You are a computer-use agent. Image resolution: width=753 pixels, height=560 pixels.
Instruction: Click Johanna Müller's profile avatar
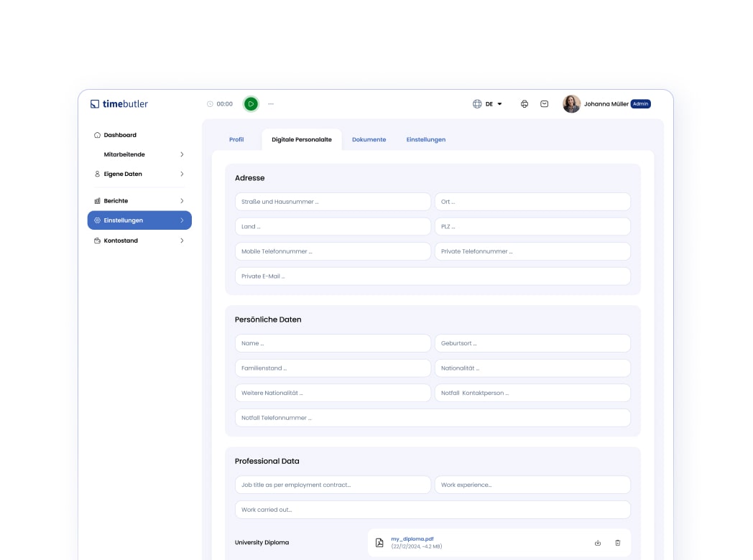coord(571,104)
